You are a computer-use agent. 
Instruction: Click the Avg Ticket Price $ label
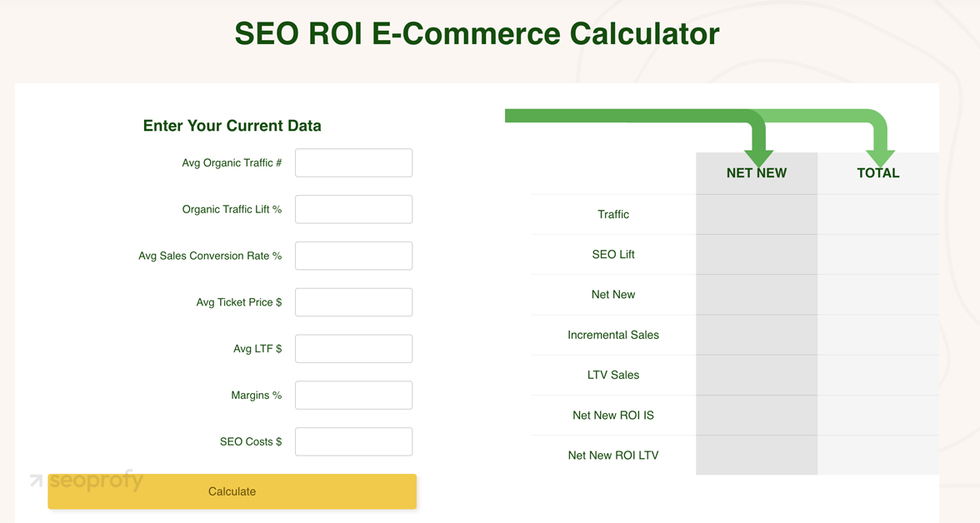(238, 302)
